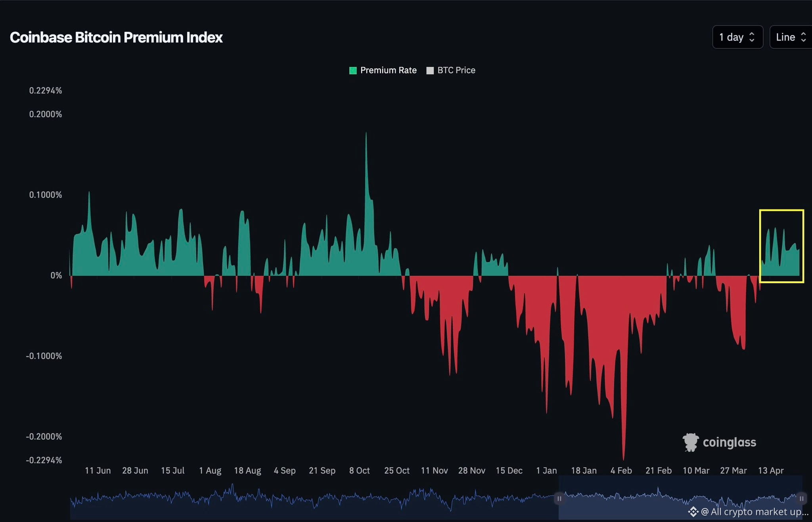812x522 pixels.
Task: Click the "18 Jan" date label
Action: point(584,470)
